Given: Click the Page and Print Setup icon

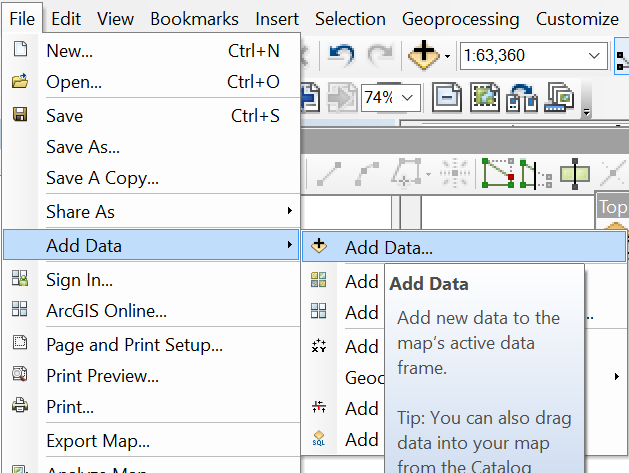Looking at the screenshot, I should point(20,342).
